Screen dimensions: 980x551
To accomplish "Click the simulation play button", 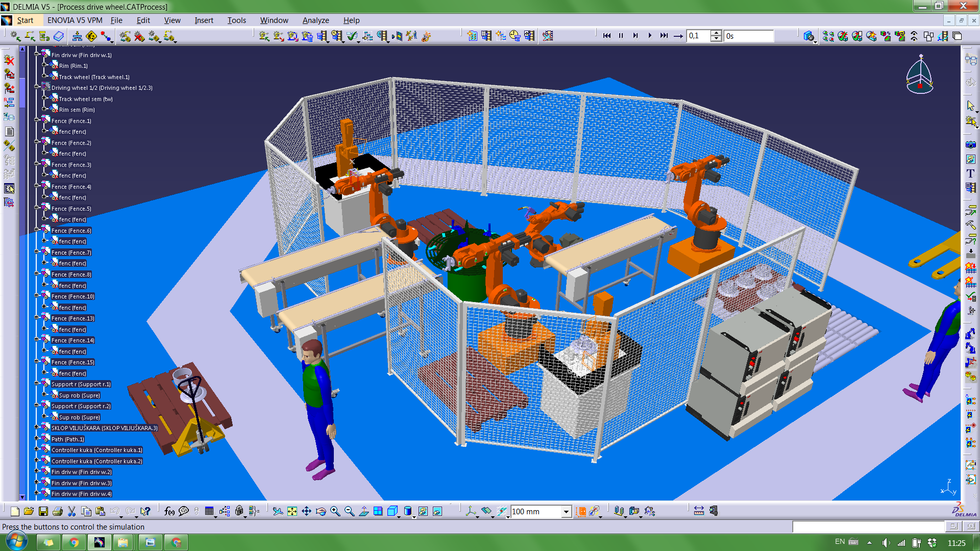I will click(x=648, y=36).
